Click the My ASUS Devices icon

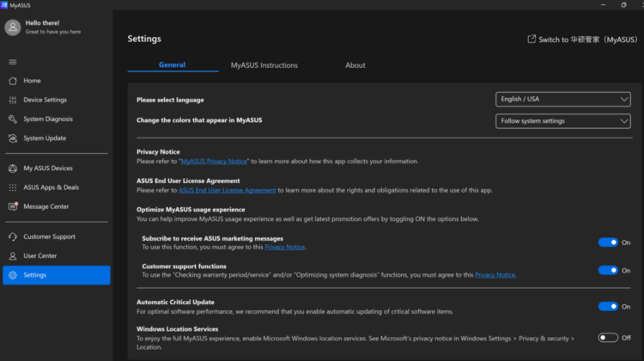point(13,168)
